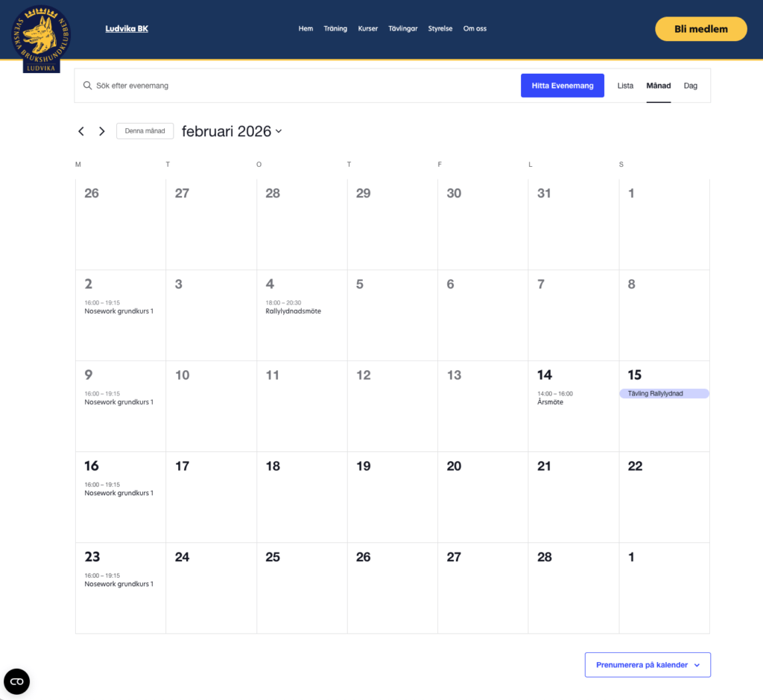
Task: Click the Bli medlem button
Action: click(x=700, y=29)
